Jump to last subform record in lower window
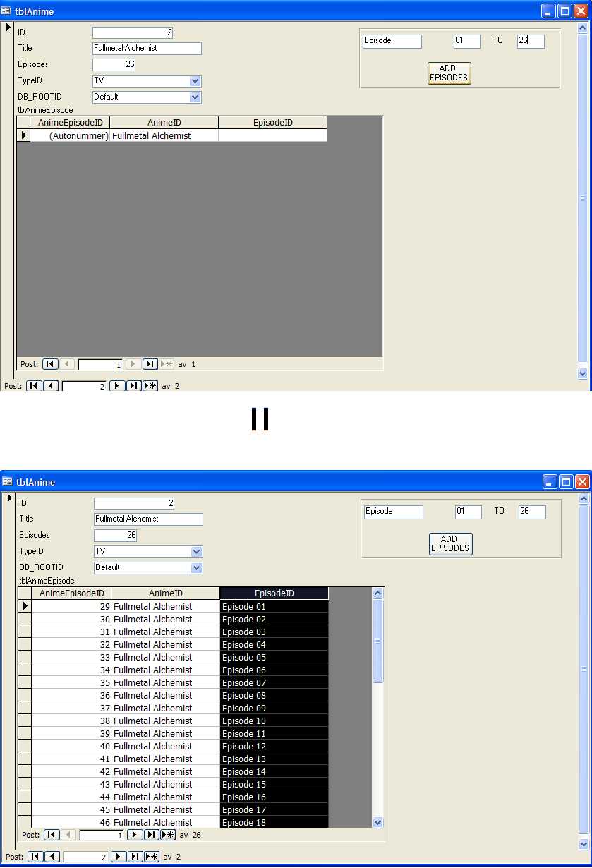The image size is (592, 868). (151, 835)
